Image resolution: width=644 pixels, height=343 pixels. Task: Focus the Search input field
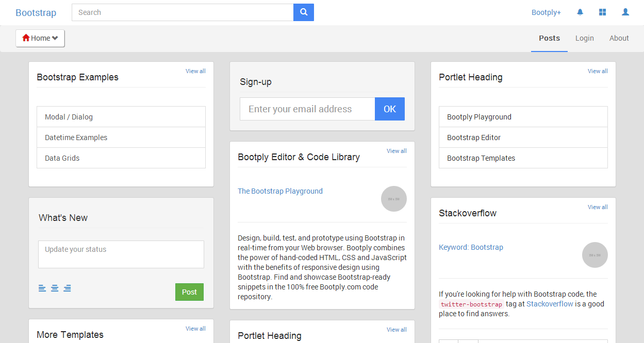point(183,12)
